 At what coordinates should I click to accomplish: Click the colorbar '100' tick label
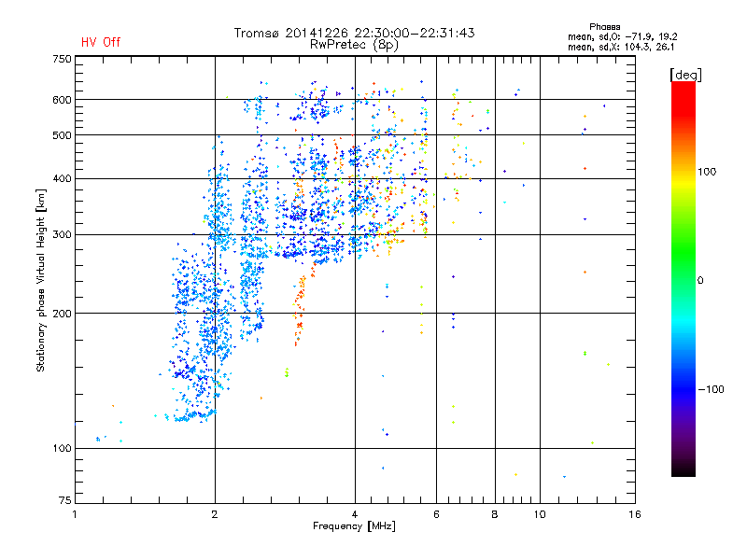(707, 172)
